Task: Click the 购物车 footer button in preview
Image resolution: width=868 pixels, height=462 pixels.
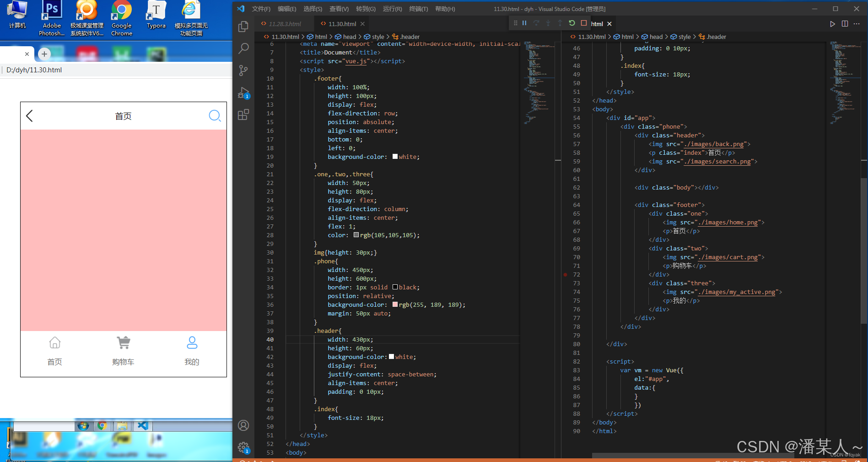Action: click(123, 351)
